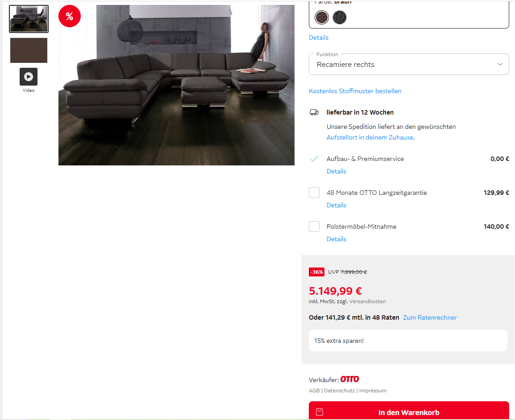The width and height of the screenshot is (515, 420).
Task: Click the red percent sale badge
Action: pos(70,16)
